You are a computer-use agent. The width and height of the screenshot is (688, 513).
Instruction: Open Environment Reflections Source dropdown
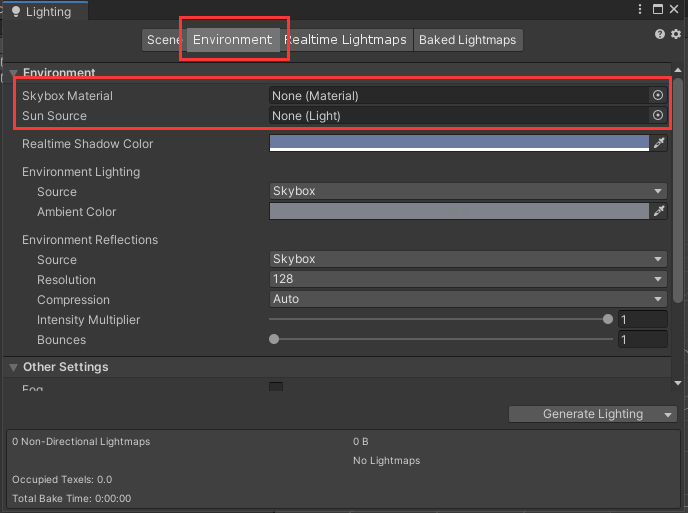468,259
